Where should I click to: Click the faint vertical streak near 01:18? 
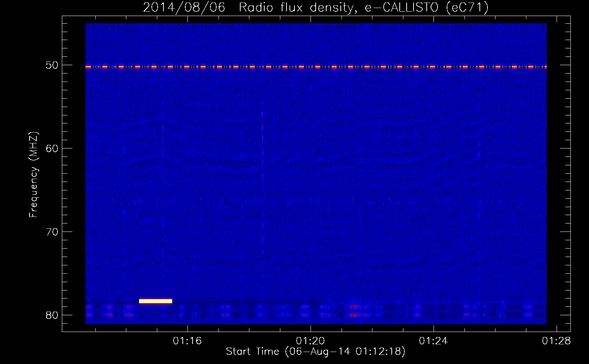262,182
